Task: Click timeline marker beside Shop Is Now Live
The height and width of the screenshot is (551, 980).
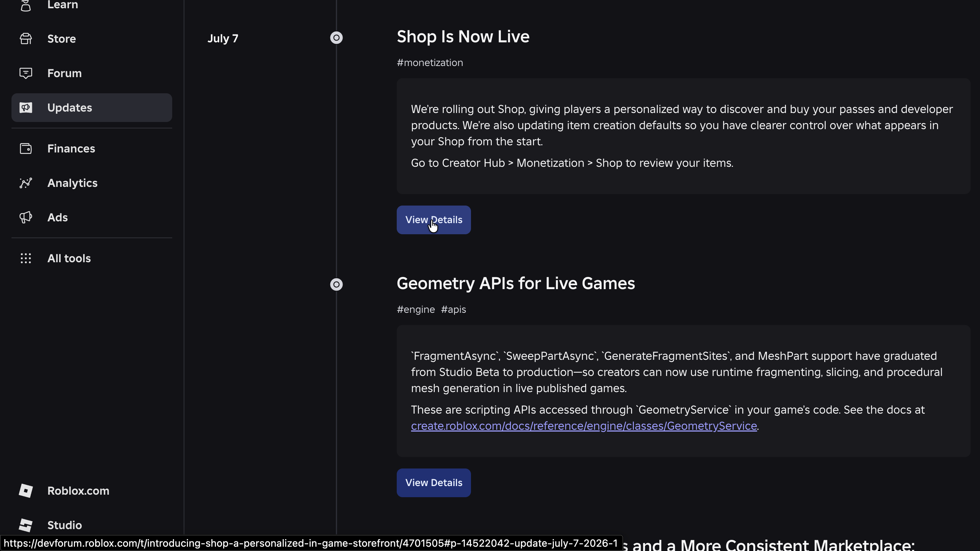Action: click(x=336, y=38)
